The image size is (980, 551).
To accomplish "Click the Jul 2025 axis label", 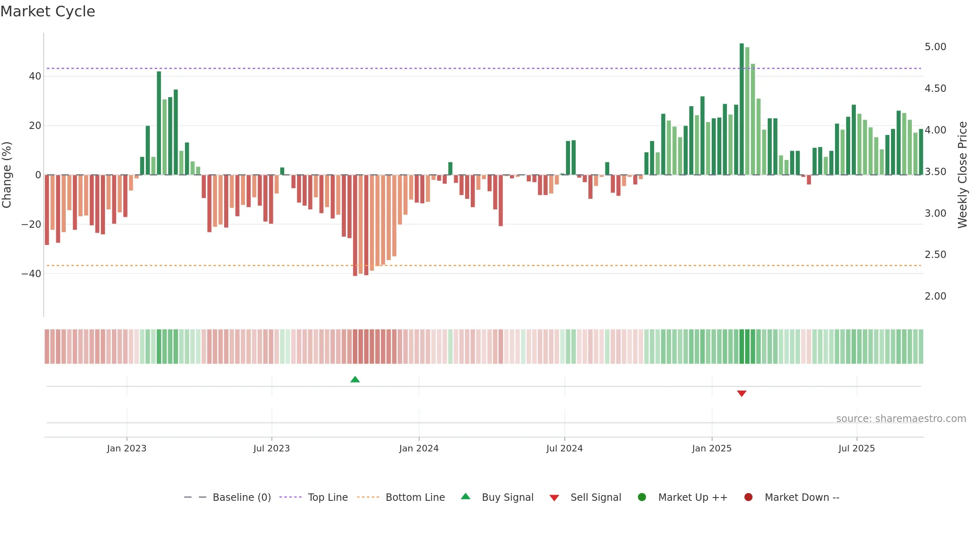I will (857, 449).
